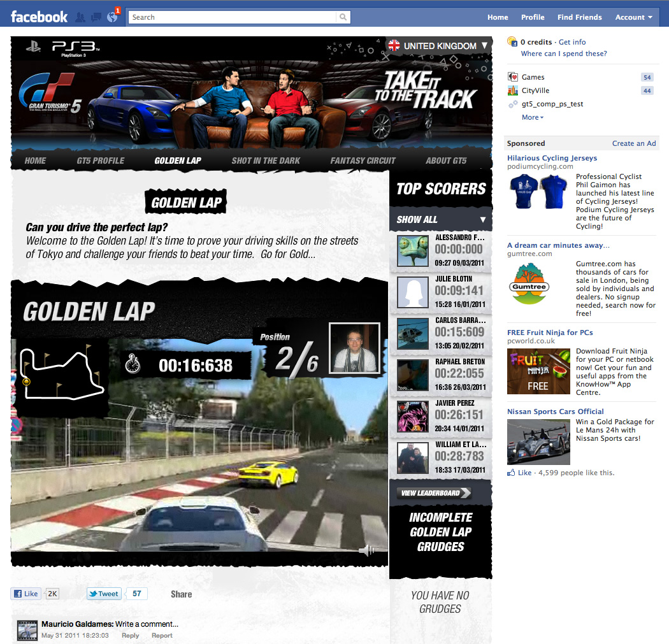Click Get info next to credits

[572, 42]
